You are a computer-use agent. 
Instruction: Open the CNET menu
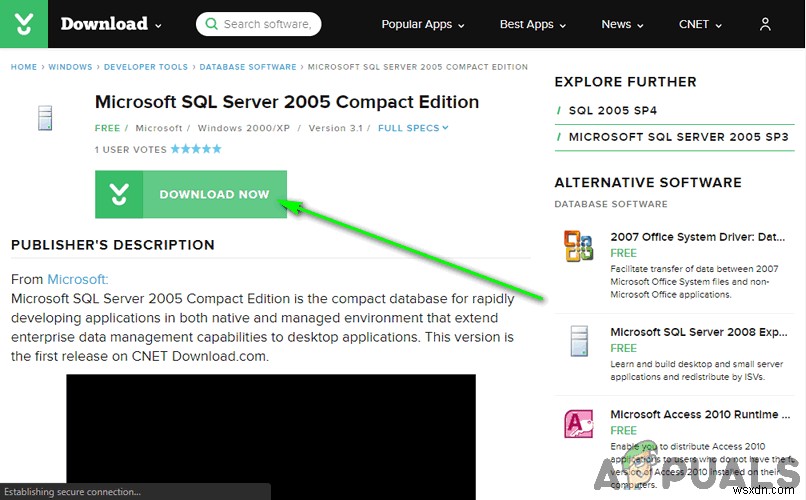700,24
